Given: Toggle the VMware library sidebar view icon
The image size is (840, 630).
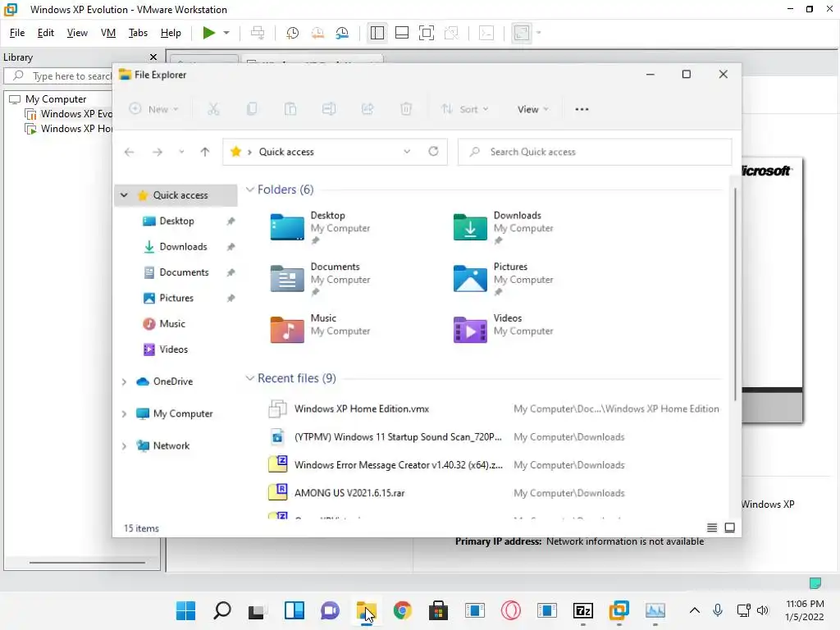Looking at the screenshot, I should (x=377, y=33).
